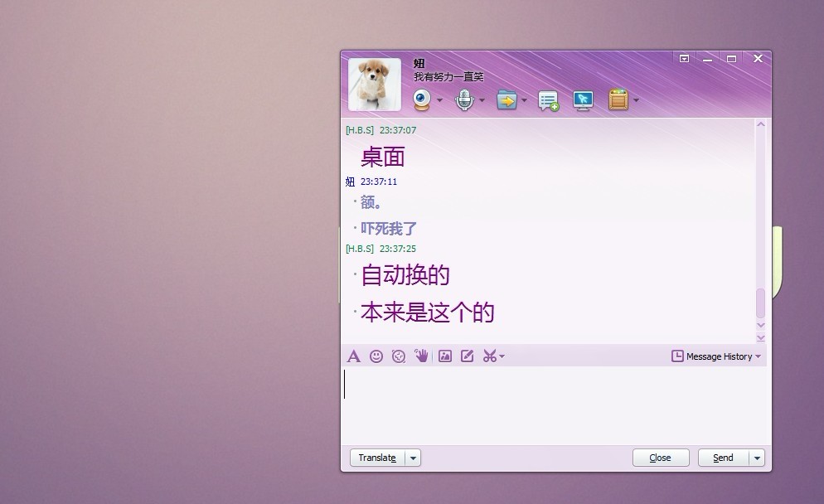Start a voice call with microphone icon
The image size is (824, 504).
pos(464,100)
